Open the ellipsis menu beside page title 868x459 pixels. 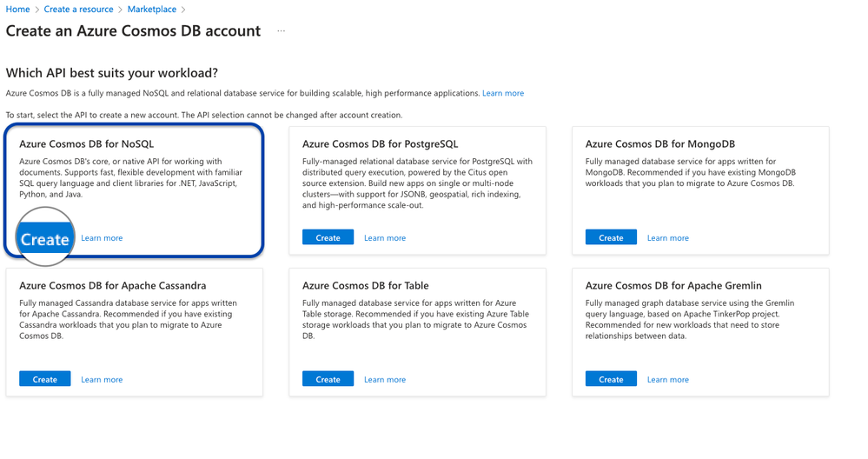[282, 31]
